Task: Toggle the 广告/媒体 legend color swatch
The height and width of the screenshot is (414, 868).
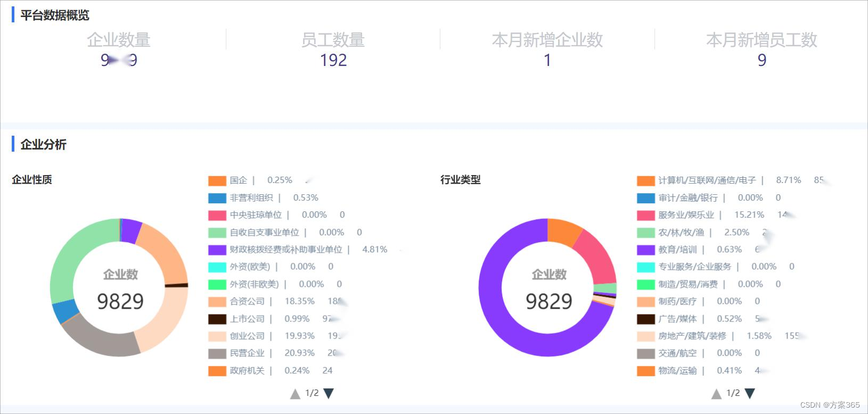Action: 646,319
